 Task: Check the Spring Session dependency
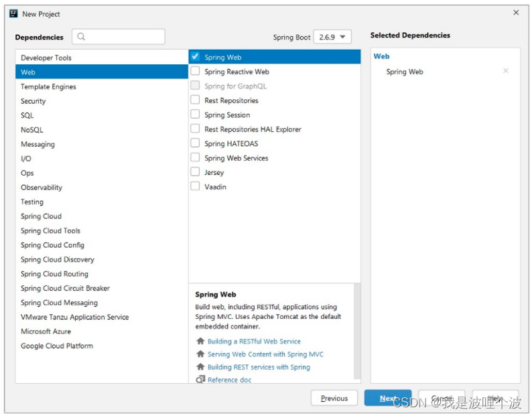point(195,114)
